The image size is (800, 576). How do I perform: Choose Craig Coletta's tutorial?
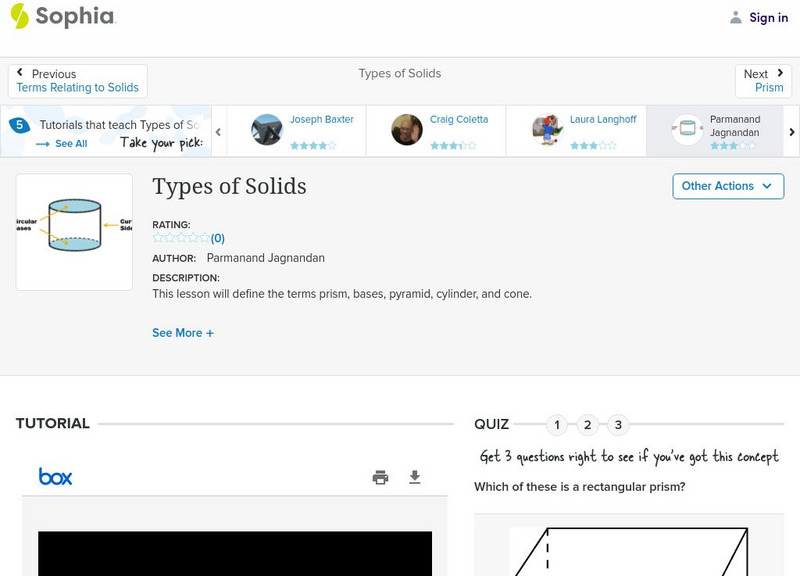click(407, 130)
